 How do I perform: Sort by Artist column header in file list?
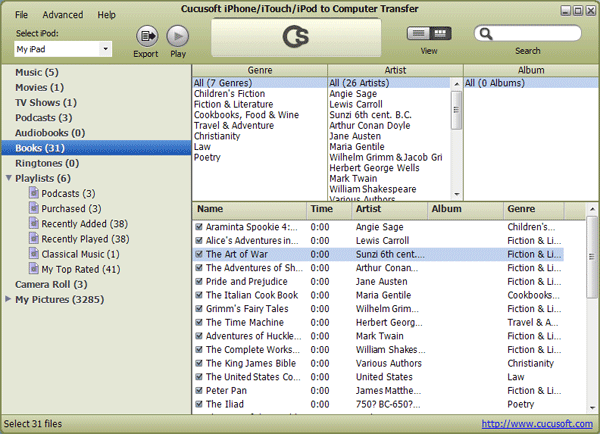(x=390, y=209)
